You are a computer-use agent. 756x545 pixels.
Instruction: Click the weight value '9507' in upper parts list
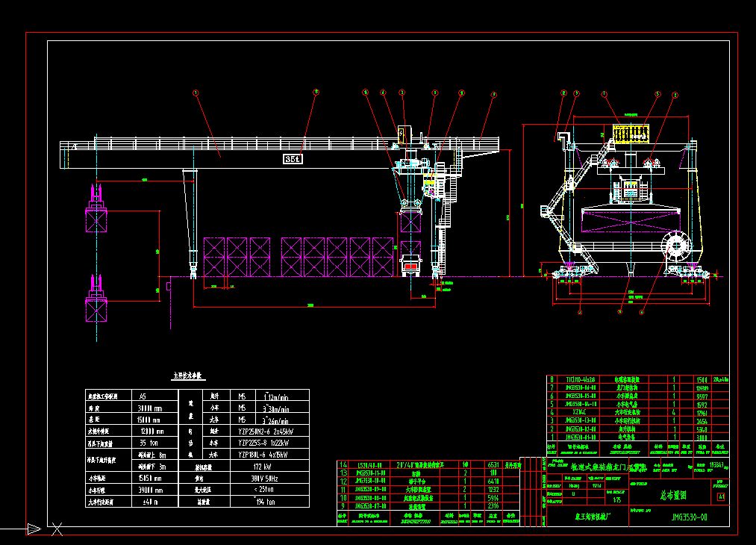702,396
